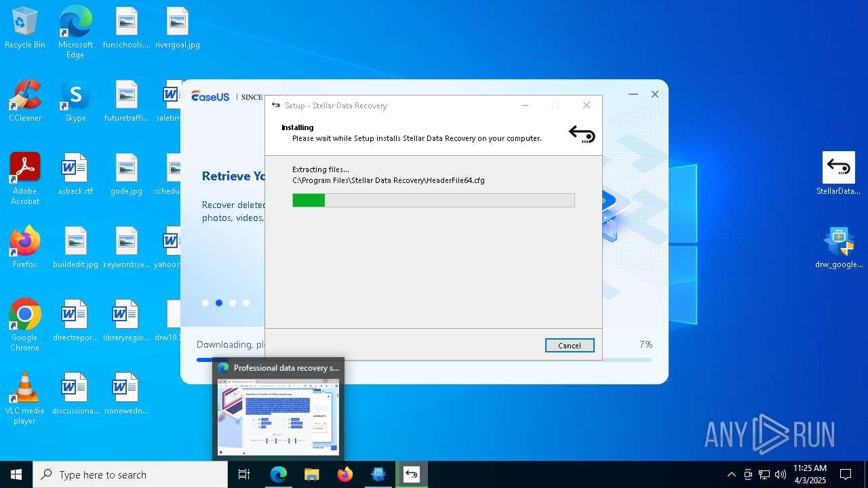Screen dimensions: 868x488
Task: Click the EaseUS logo in installer
Action: point(210,96)
